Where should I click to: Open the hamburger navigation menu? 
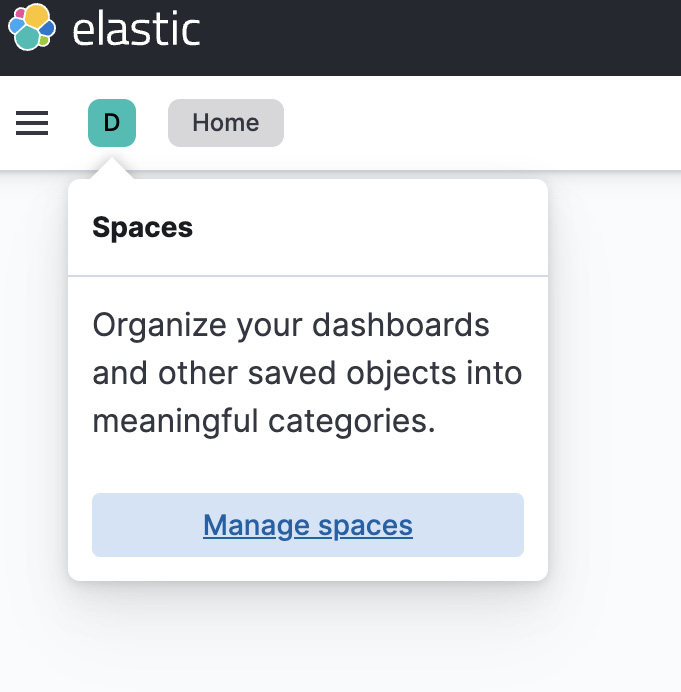click(32, 123)
